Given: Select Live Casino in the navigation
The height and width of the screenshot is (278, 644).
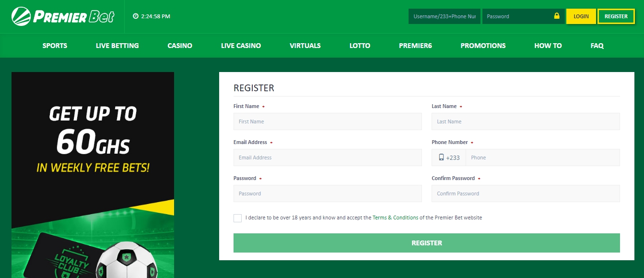Looking at the screenshot, I should click(x=241, y=46).
